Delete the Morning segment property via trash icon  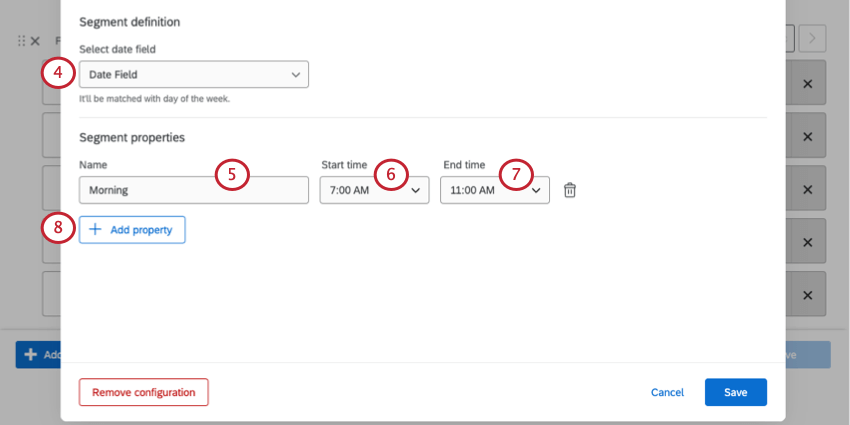tap(570, 190)
